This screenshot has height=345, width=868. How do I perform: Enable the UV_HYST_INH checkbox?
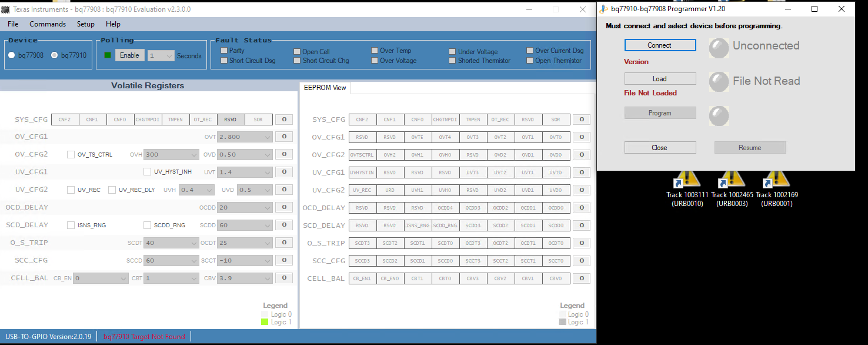[x=148, y=172]
